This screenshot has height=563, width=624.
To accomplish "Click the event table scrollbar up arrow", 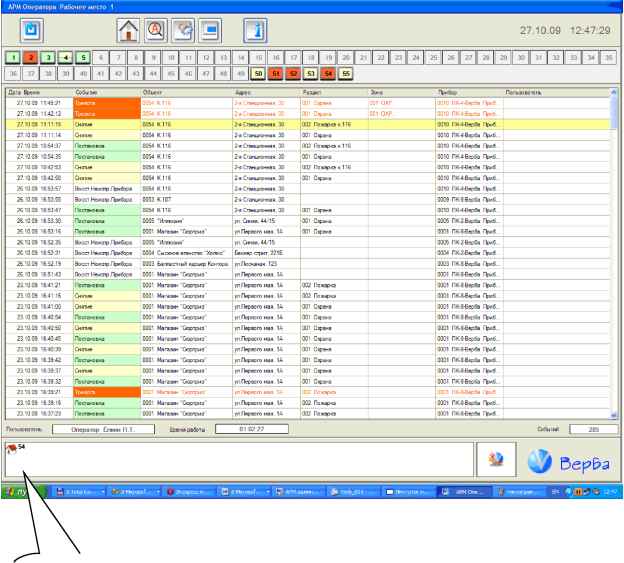I will [614, 92].
